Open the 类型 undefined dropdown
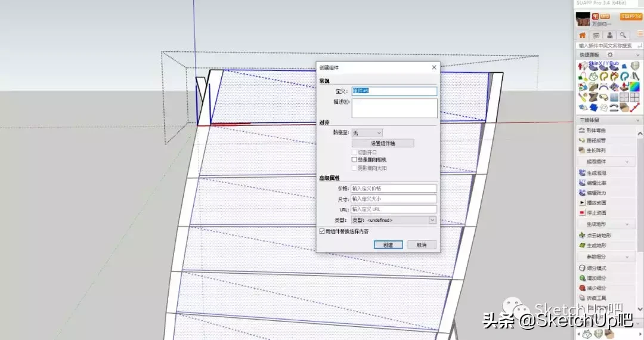The image size is (644, 340). pyautogui.click(x=394, y=220)
